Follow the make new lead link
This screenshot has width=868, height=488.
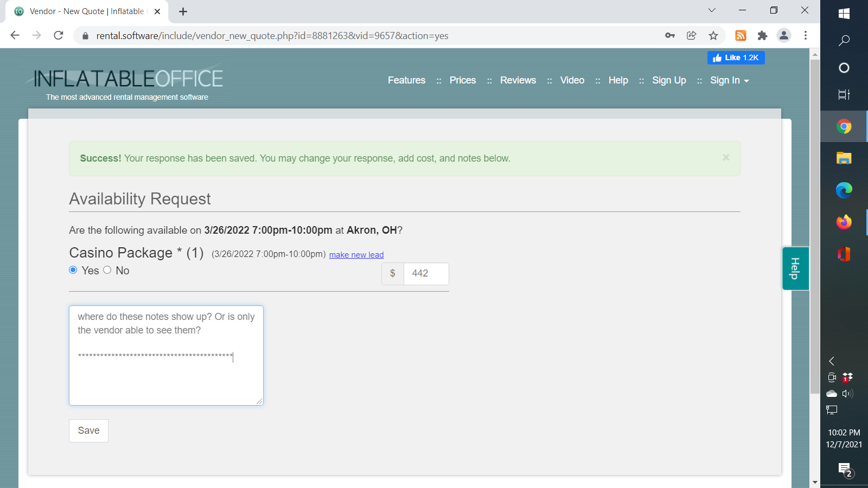pyautogui.click(x=356, y=255)
